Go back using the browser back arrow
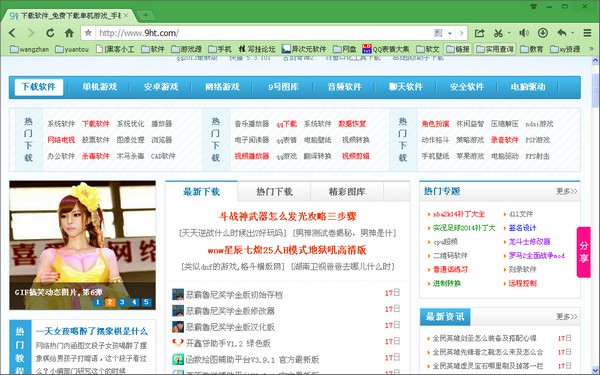 click(12, 33)
